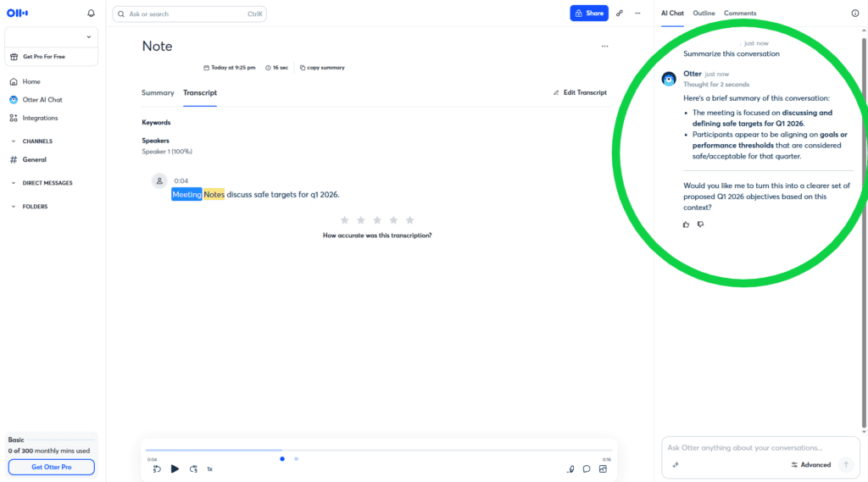868x482 pixels.
Task: Click the Share button
Action: pyautogui.click(x=589, y=14)
